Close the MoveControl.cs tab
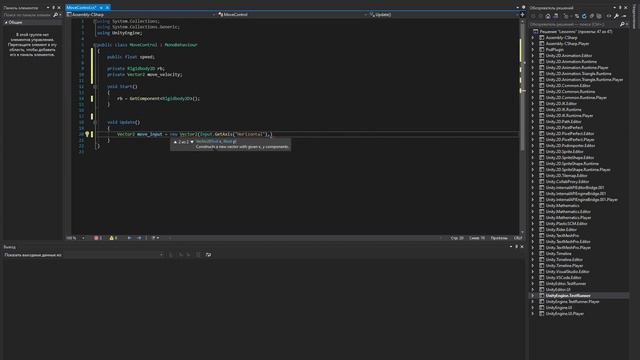Image resolution: width=640 pixels, height=360 pixels. [x=107, y=8]
